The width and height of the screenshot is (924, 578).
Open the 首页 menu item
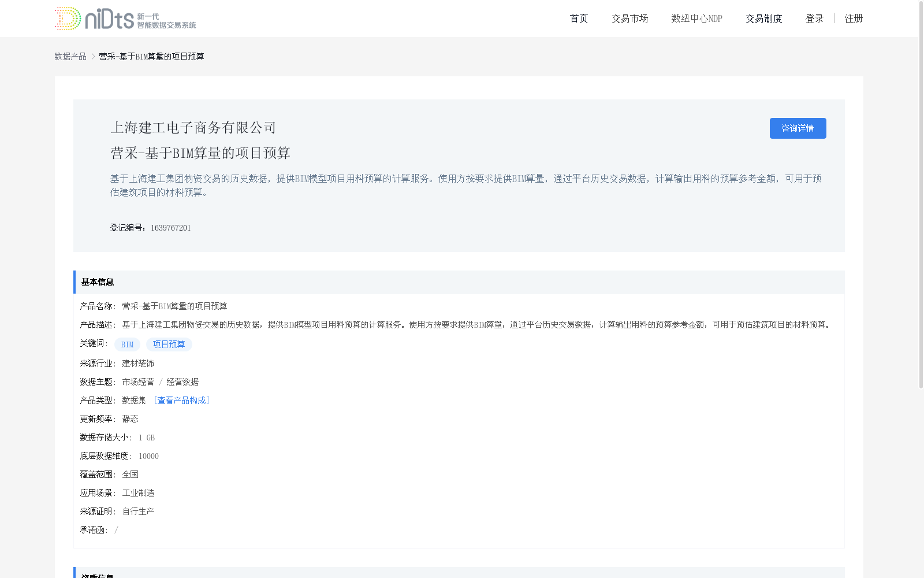(579, 18)
